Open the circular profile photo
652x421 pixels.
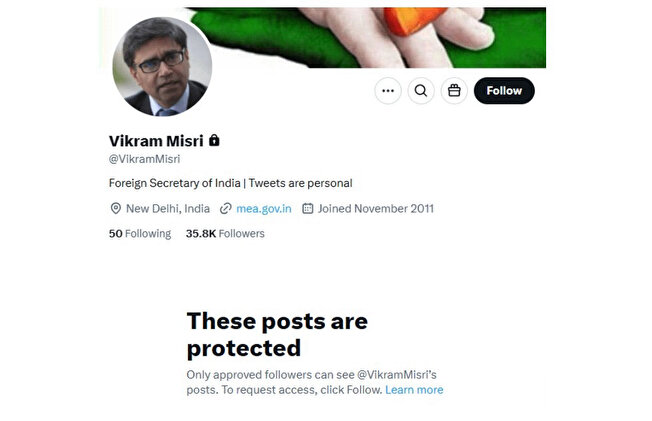pyautogui.click(x=162, y=67)
